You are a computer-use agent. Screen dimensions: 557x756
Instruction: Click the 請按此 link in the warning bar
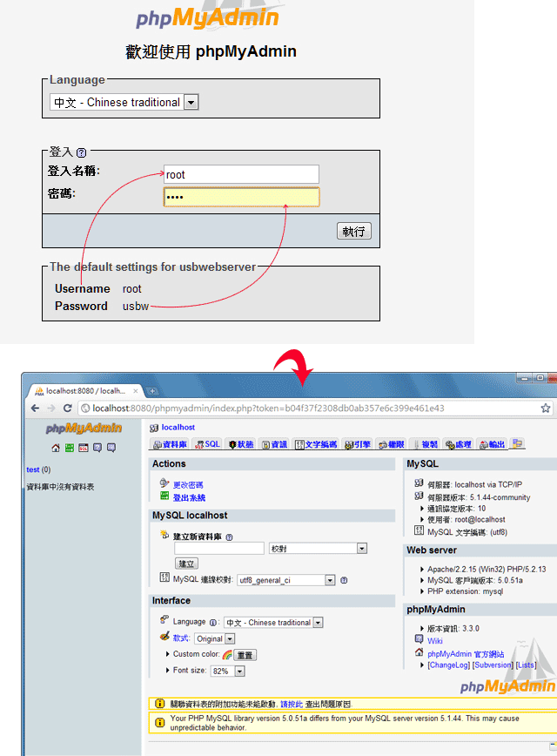pyautogui.click(x=292, y=705)
